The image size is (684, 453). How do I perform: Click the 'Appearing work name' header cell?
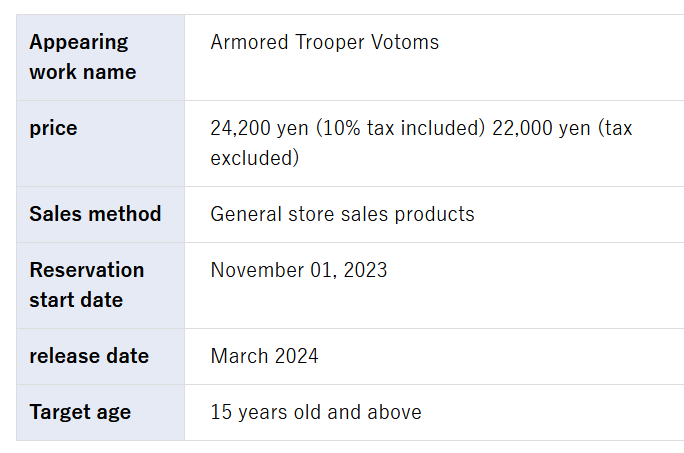click(100, 57)
